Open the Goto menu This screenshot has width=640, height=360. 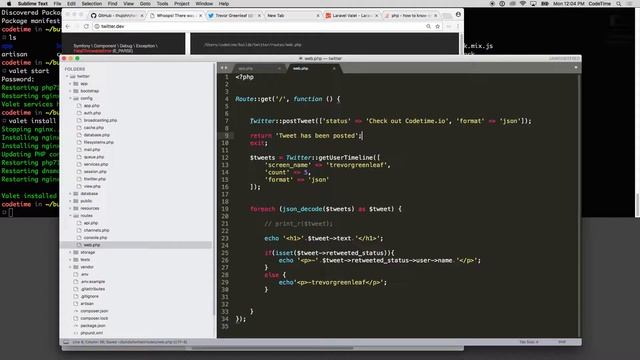tap(145, 4)
